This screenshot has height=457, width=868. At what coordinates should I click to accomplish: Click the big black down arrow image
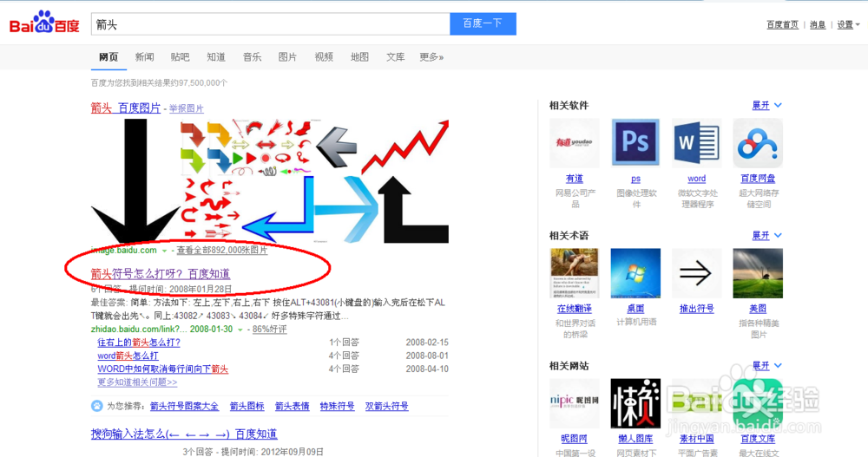[x=135, y=181]
